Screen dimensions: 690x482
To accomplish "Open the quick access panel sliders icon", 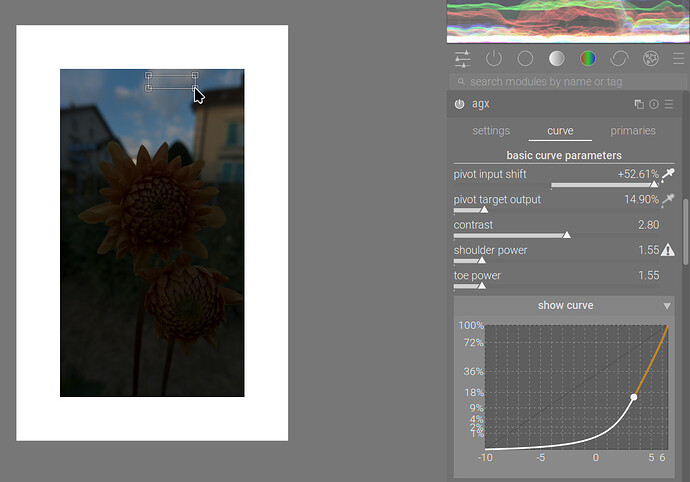I will [x=462, y=59].
